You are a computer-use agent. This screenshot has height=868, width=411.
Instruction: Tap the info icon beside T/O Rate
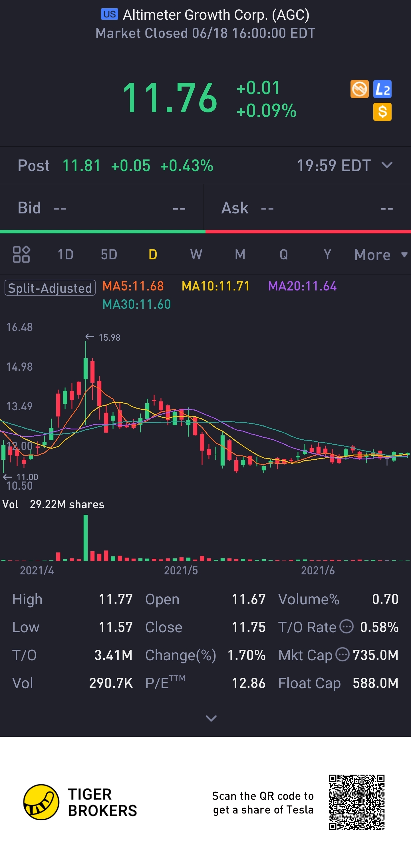pos(346,627)
